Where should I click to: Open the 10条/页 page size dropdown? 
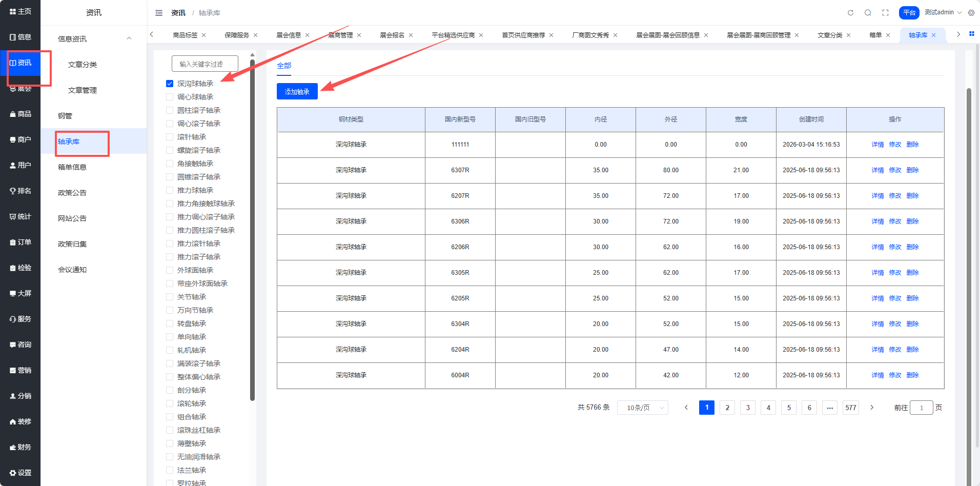tap(643, 408)
